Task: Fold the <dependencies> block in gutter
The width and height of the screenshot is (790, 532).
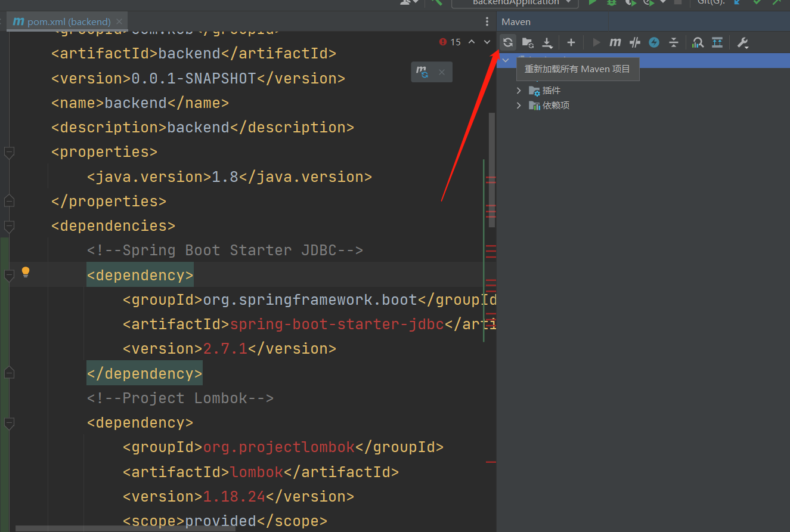Action: (x=9, y=226)
